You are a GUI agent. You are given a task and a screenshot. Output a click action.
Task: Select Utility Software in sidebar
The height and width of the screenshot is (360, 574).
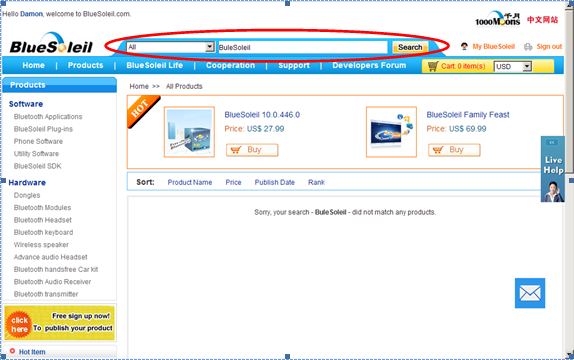point(36,154)
